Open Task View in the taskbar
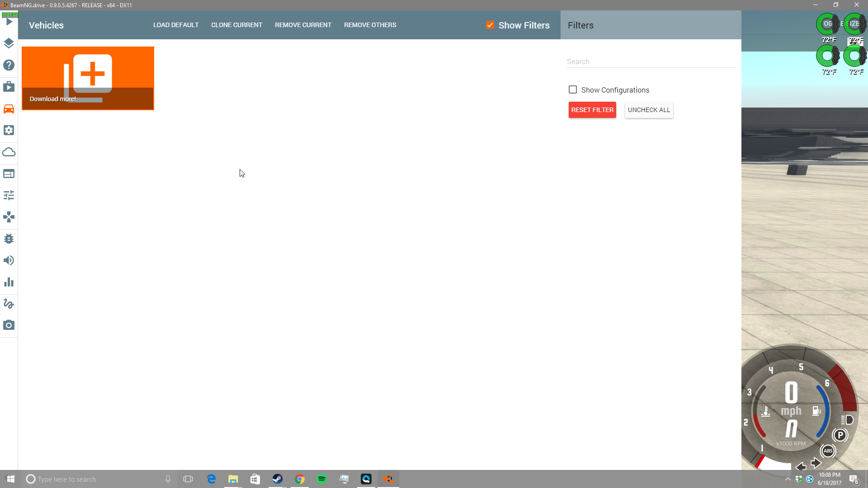Image resolution: width=868 pixels, height=488 pixels. point(188,479)
